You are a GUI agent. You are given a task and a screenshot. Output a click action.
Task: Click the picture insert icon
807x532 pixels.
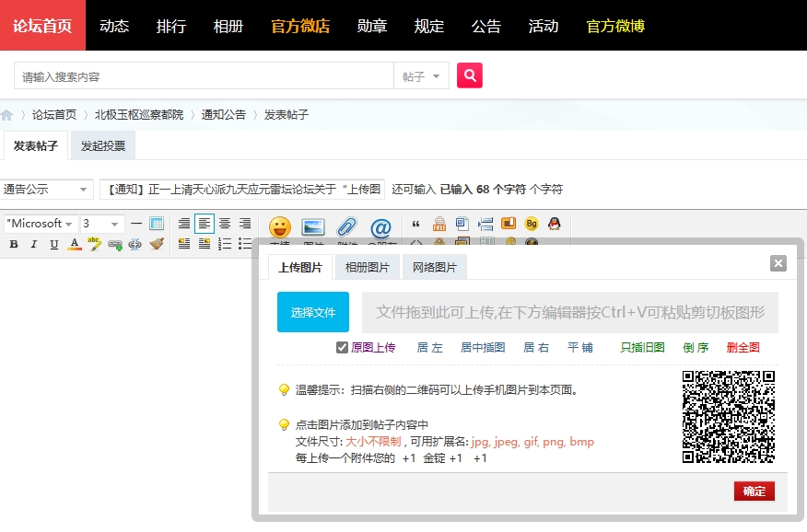(313, 227)
